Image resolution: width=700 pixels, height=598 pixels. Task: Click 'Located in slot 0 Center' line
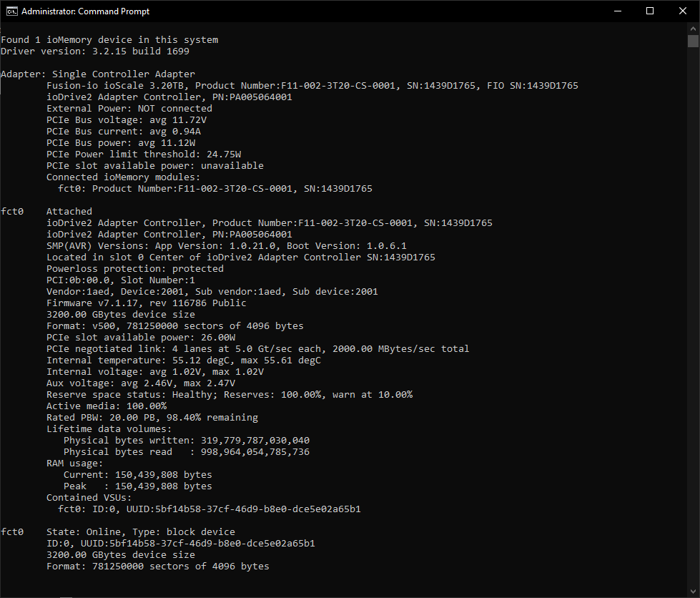pyautogui.click(x=241, y=258)
